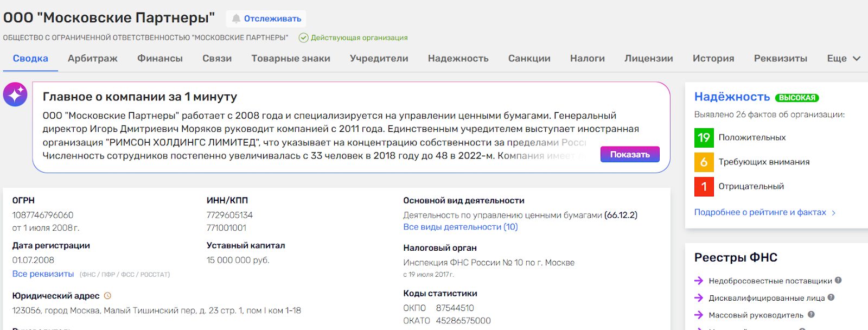Click arrow icon before Недобросовестные поставщики

click(699, 281)
